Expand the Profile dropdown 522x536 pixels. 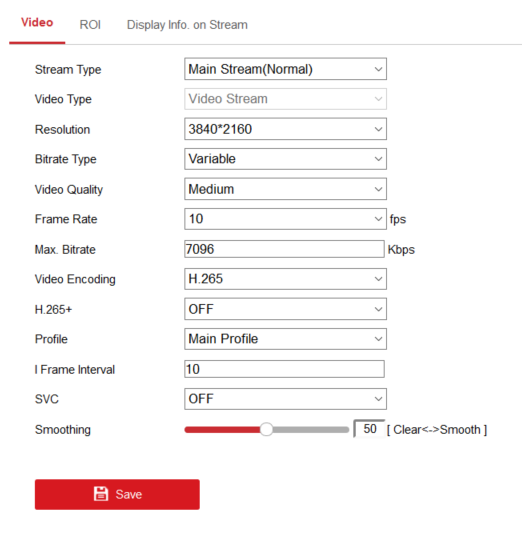coord(285,339)
